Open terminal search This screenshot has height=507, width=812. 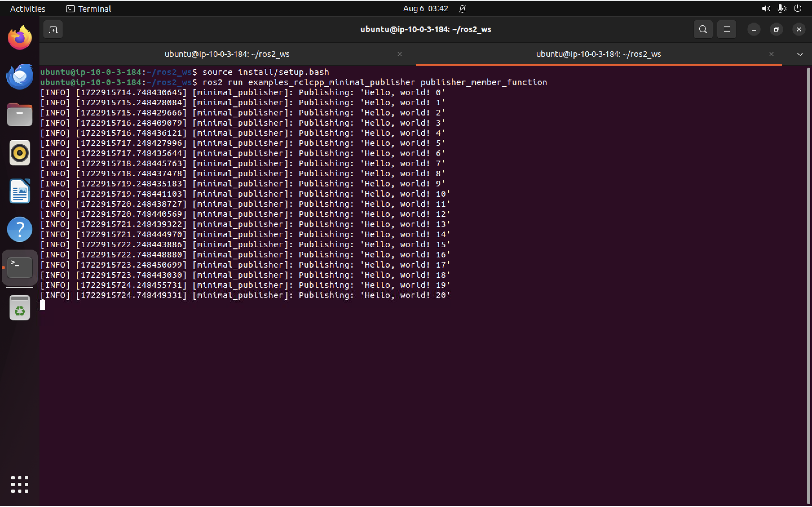tap(703, 29)
